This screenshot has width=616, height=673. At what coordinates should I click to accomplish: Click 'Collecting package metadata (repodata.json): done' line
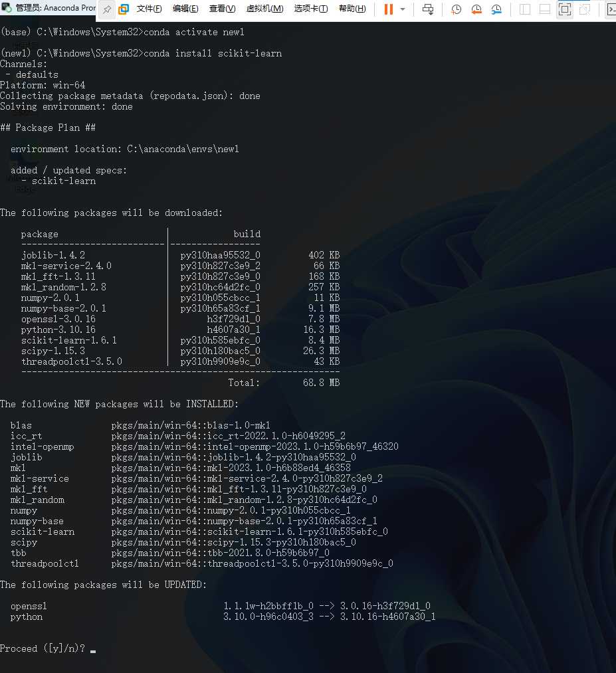pyautogui.click(x=130, y=96)
